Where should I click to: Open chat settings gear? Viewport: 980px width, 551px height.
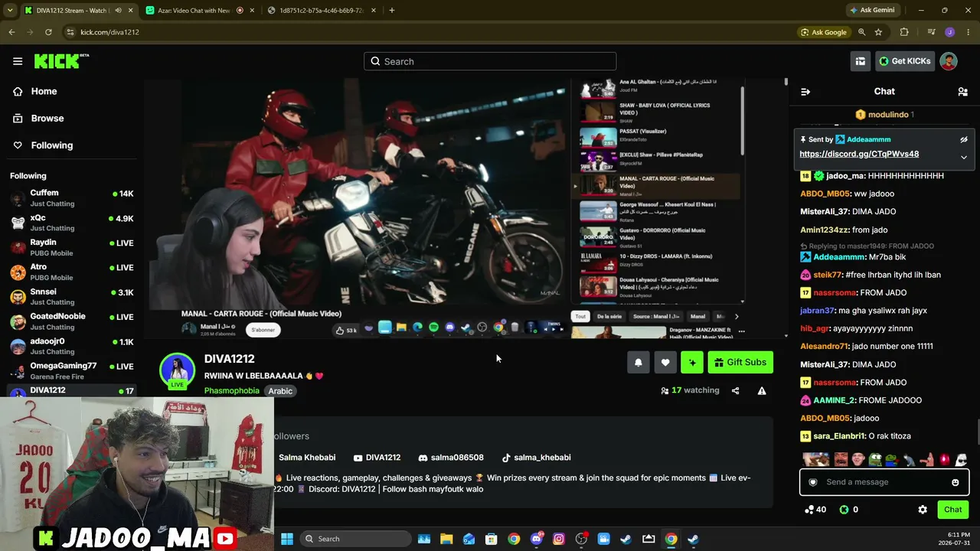923,510
